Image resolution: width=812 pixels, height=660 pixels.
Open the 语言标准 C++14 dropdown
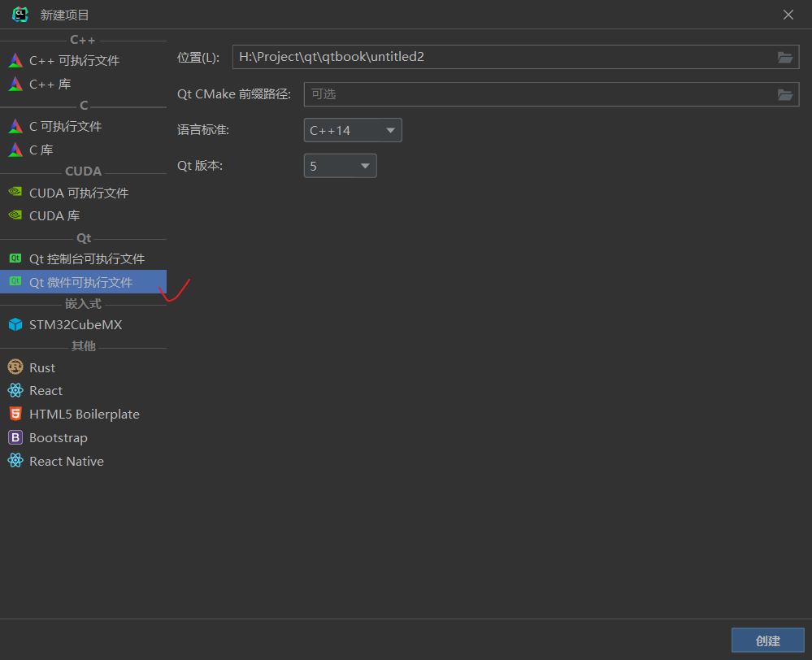pyautogui.click(x=353, y=131)
